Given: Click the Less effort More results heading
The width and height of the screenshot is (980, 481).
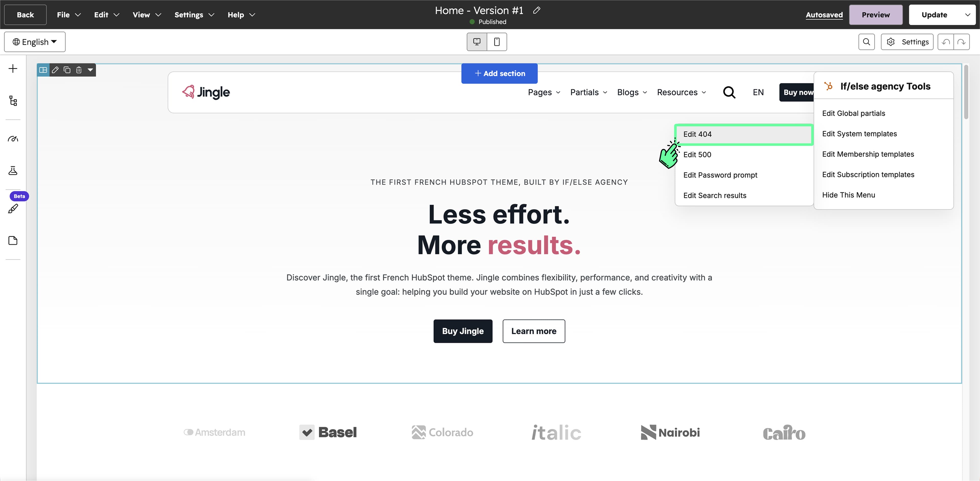Looking at the screenshot, I should (x=499, y=230).
